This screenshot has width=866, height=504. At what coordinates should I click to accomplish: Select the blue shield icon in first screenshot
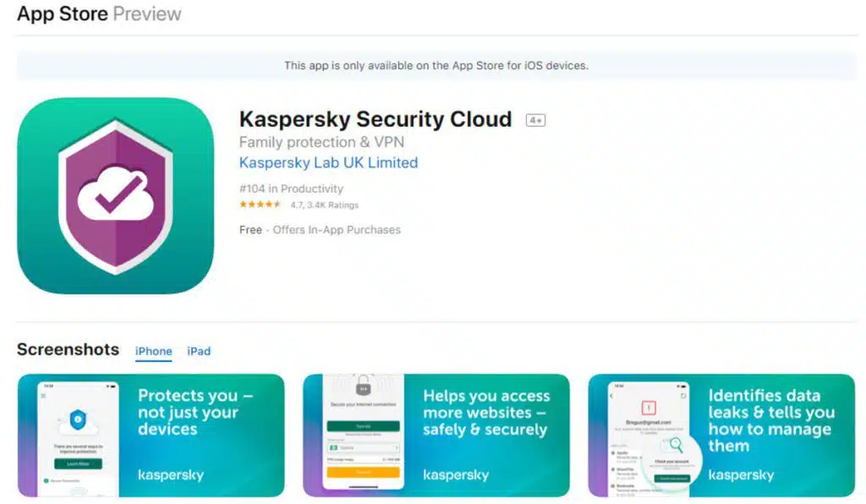coord(78,419)
